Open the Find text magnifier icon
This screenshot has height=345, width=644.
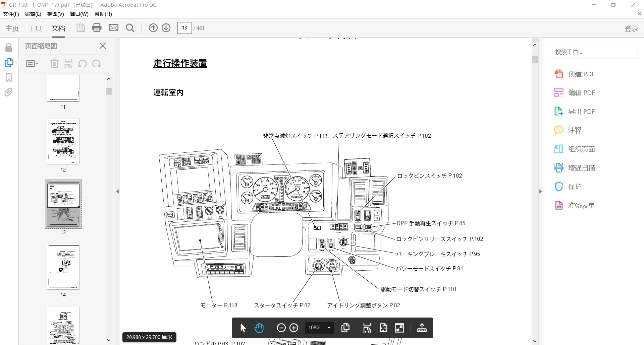pos(130,28)
